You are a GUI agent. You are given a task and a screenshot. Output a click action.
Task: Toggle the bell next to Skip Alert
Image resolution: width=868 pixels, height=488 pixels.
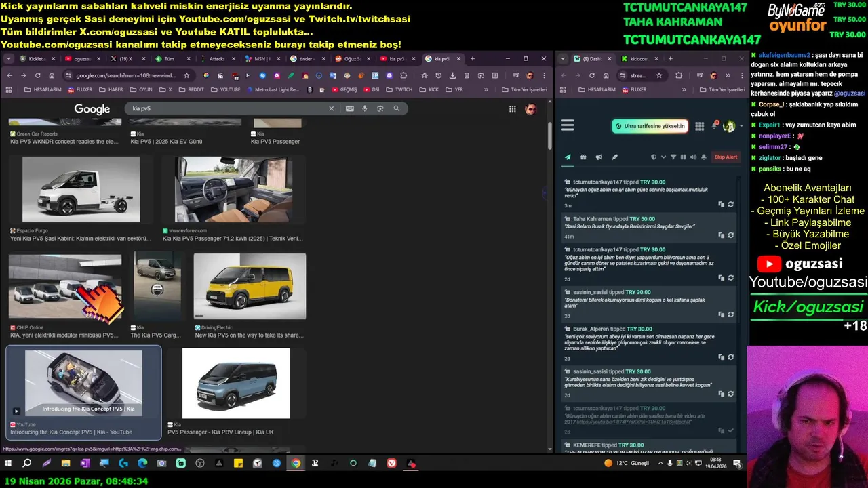click(x=704, y=157)
